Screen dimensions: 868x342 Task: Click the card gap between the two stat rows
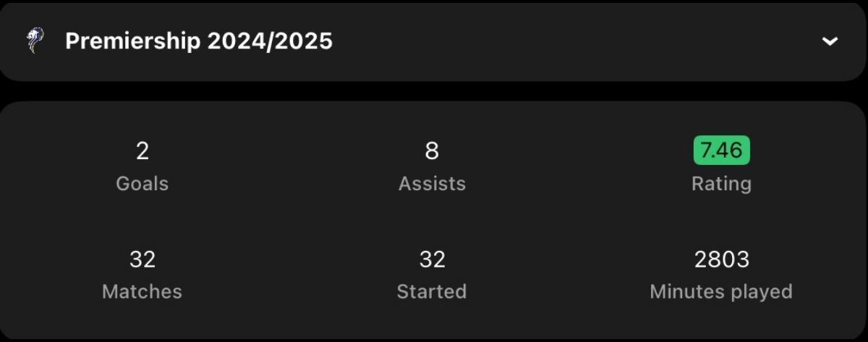click(x=434, y=221)
